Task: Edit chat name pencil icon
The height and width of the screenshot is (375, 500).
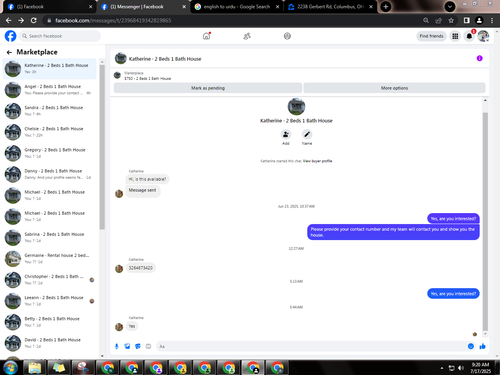Action: 307,134
